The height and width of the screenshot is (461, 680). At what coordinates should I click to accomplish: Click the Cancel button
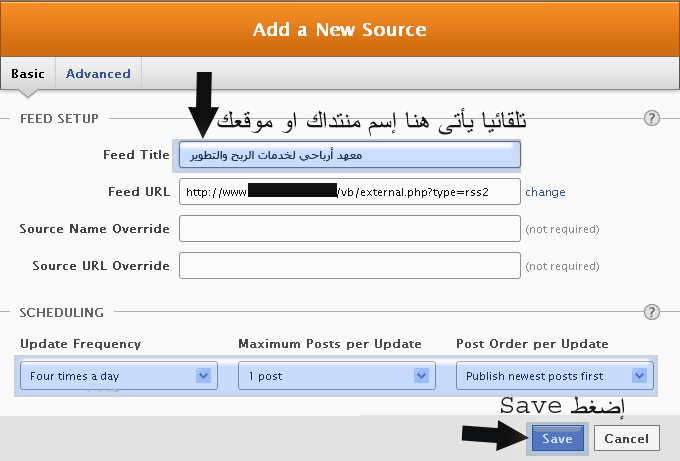coord(627,438)
